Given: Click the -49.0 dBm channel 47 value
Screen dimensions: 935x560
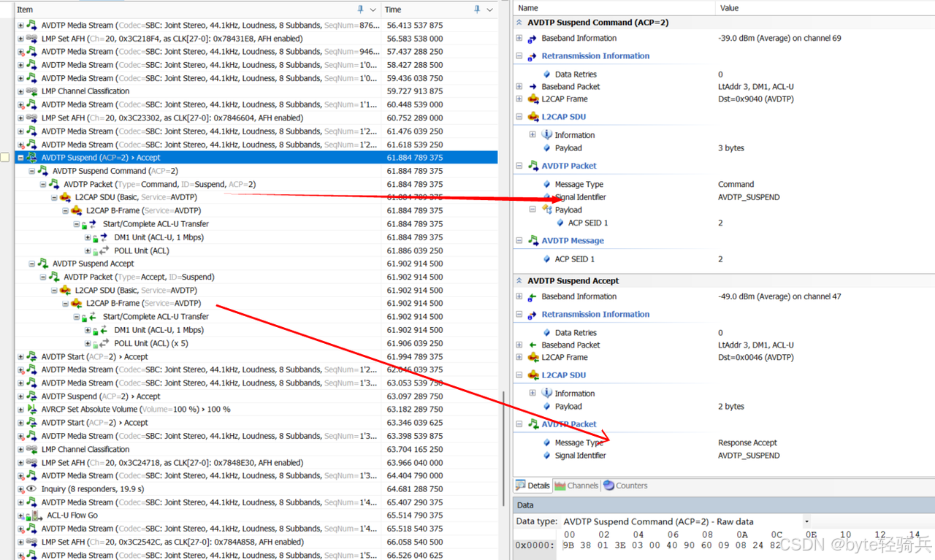Looking at the screenshot, I should pos(779,296).
